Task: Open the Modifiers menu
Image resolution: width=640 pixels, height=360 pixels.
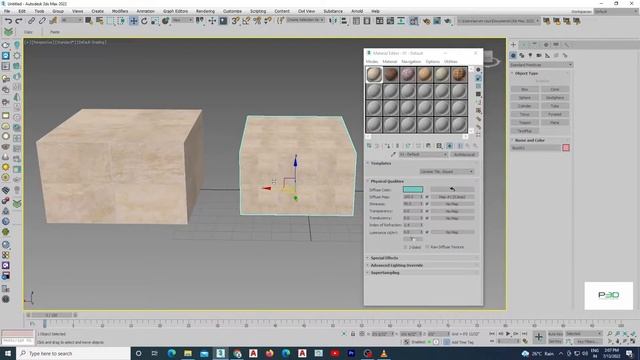Action: tap(120, 11)
